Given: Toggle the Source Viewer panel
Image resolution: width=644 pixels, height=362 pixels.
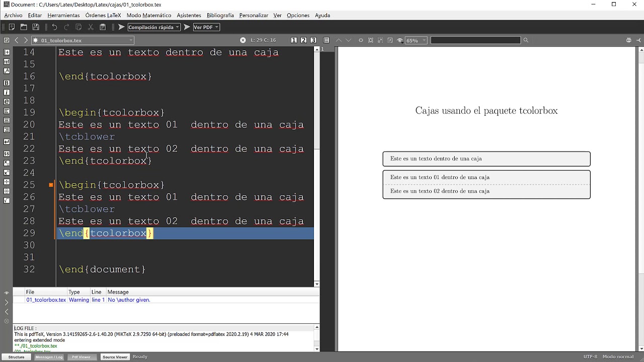Looking at the screenshot, I should point(115,357).
